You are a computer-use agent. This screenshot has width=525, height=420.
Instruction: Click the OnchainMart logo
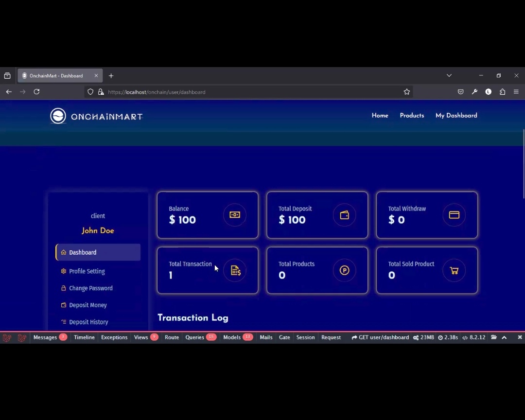click(x=96, y=116)
